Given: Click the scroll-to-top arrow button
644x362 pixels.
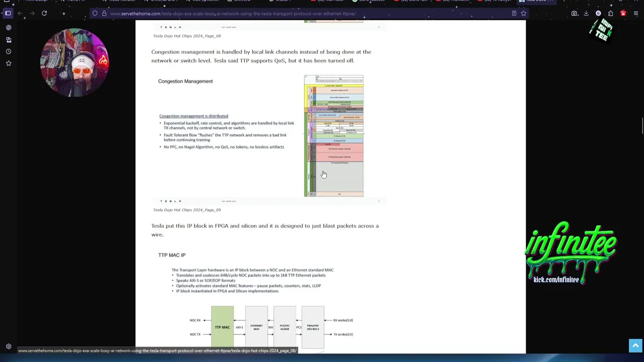Looking at the screenshot, I should point(635,345).
